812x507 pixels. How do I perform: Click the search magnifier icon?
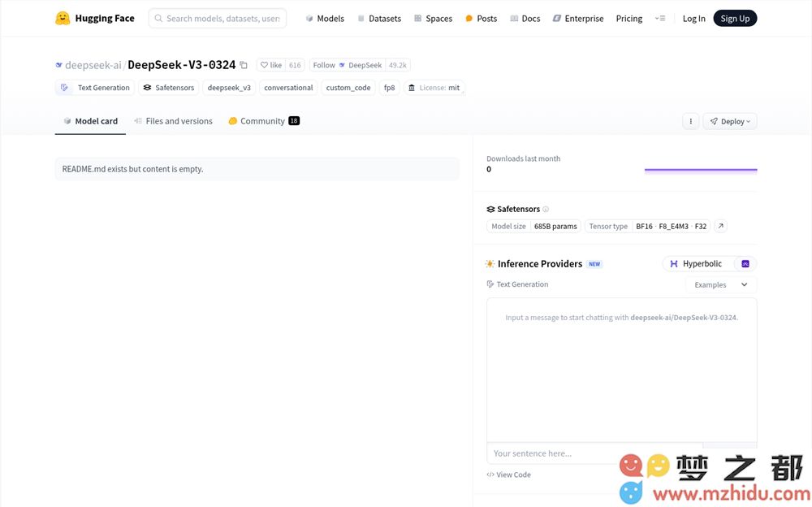(158, 18)
